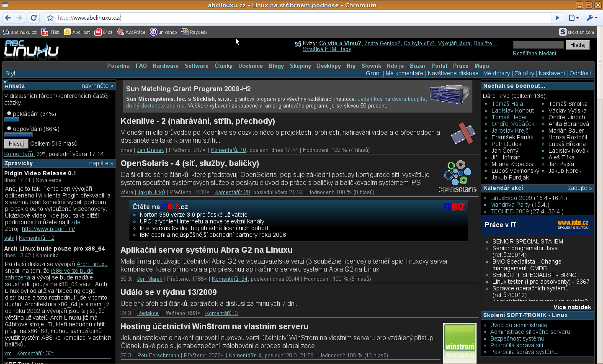603x364 pixels.
Task: Open the AbcHost bookmark
Action: pos(77,32)
